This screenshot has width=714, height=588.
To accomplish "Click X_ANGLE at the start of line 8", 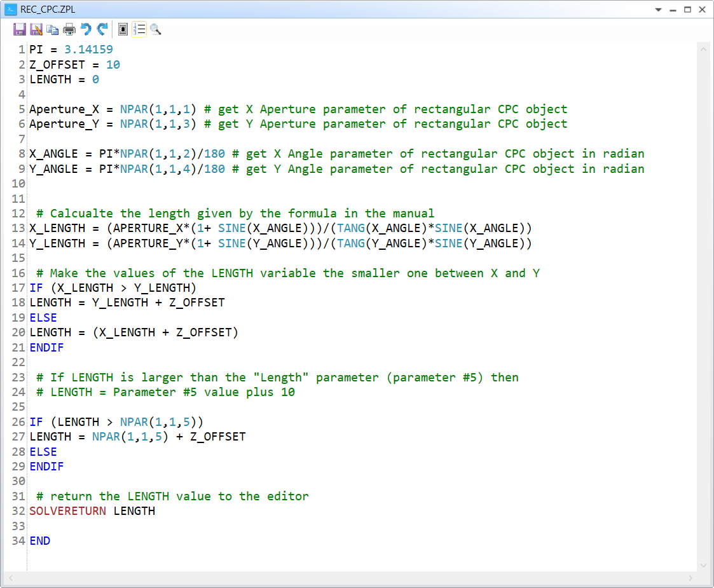I will click(54, 154).
